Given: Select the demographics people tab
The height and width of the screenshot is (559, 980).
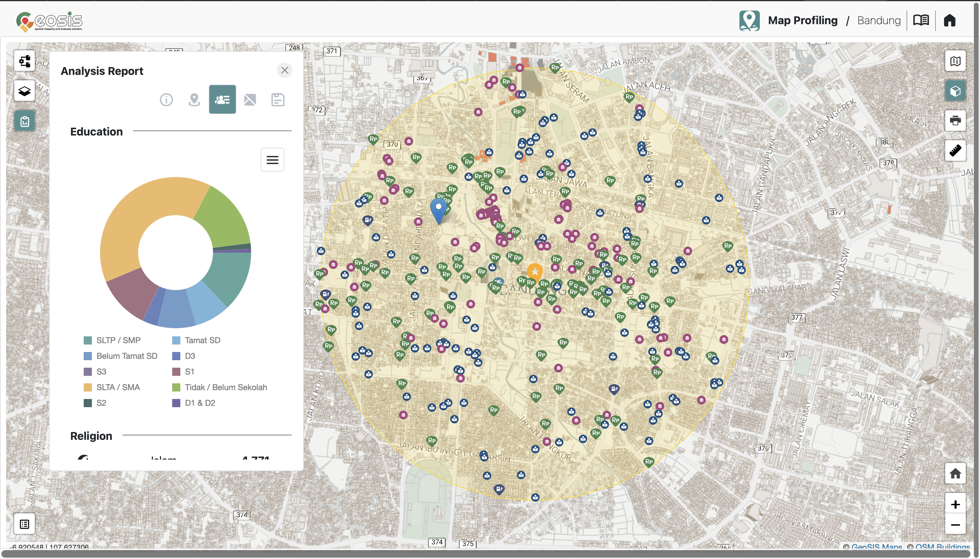Looking at the screenshot, I should [x=222, y=99].
